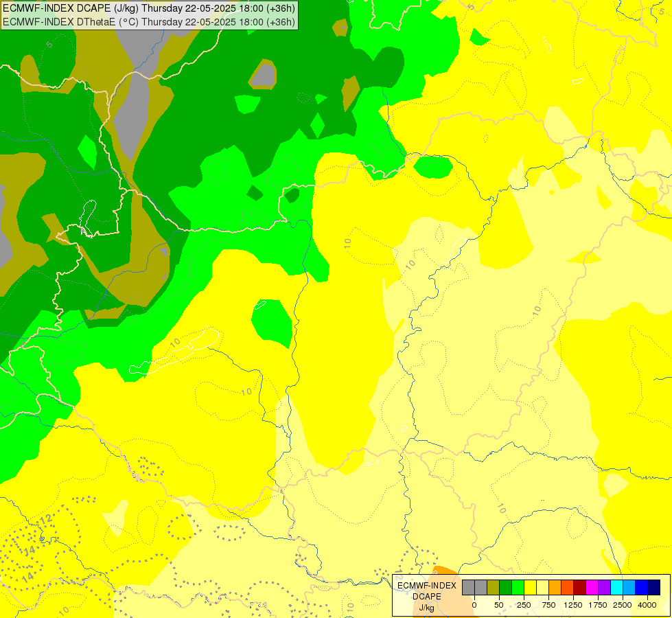Click the legend's ECMWF-INDEX label
Image resolution: width=672 pixels, height=618 pixels.
click(427, 586)
